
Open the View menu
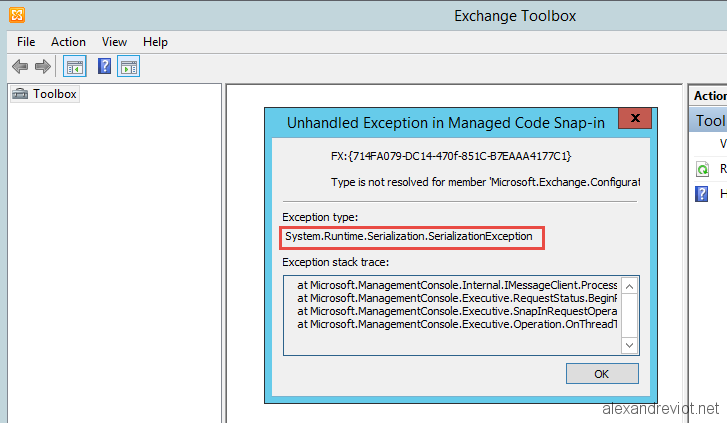tap(114, 42)
